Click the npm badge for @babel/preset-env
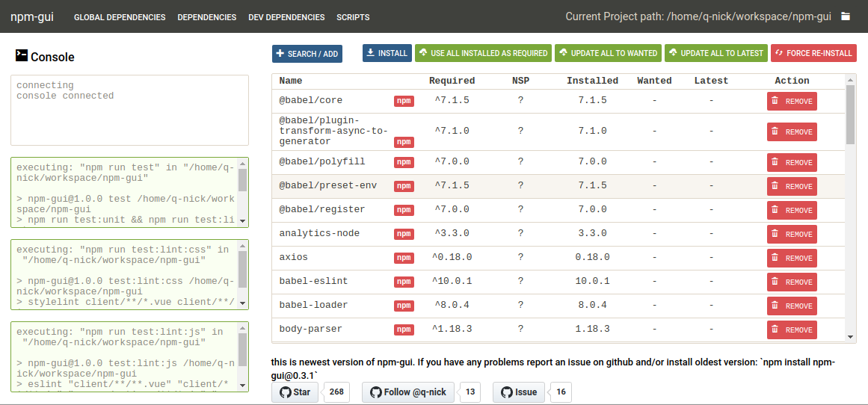This screenshot has height=405, width=868. pyautogui.click(x=404, y=186)
